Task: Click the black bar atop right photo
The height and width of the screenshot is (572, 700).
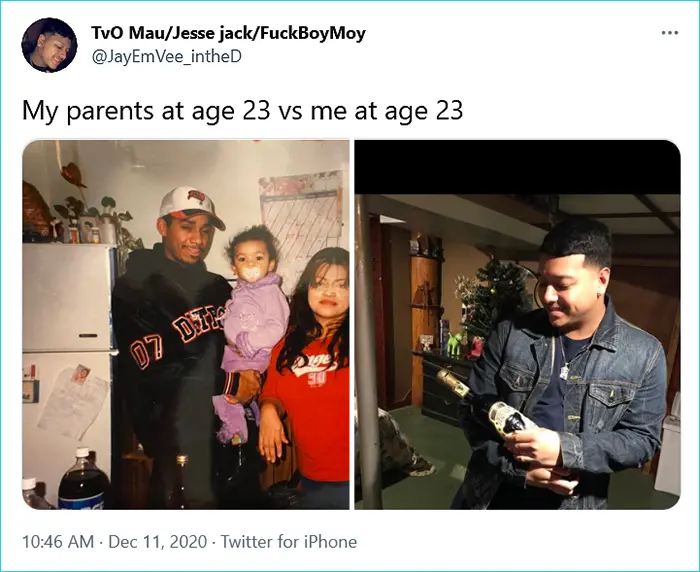Action: click(517, 167)
